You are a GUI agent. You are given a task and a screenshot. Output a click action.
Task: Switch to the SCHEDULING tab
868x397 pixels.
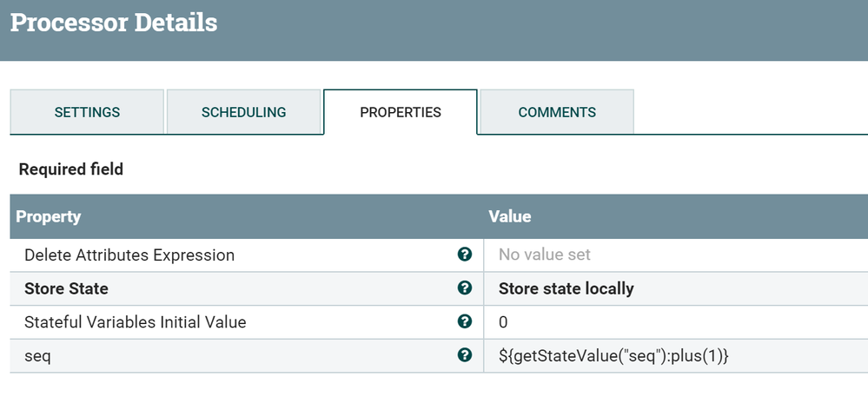243,112
